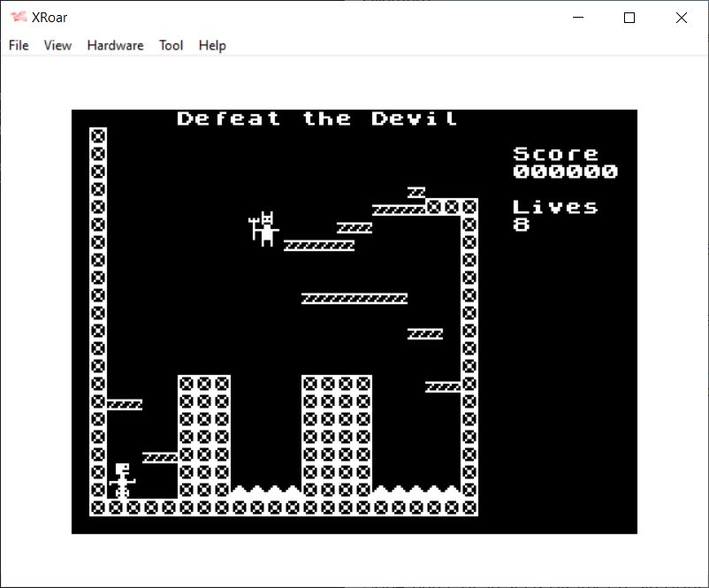Click the striped platform under the devil

(318, 245)
